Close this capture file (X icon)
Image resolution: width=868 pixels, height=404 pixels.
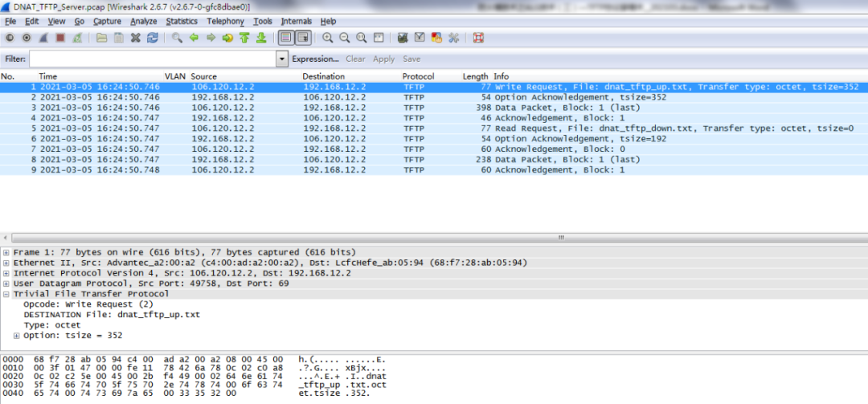[136, 38]
